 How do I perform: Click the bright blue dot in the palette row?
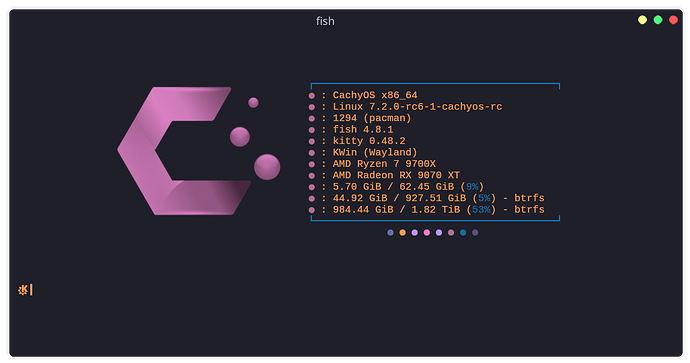[x=463, y=232]
